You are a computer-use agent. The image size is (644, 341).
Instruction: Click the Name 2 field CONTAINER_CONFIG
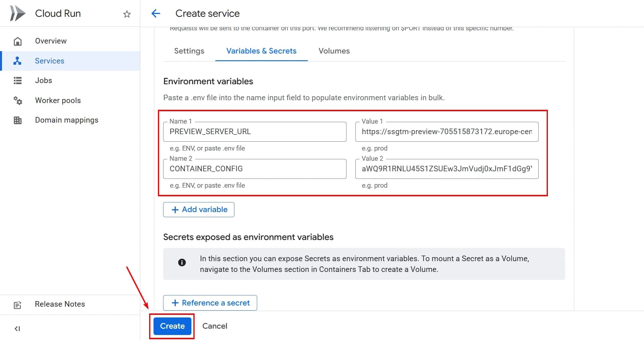255,169
